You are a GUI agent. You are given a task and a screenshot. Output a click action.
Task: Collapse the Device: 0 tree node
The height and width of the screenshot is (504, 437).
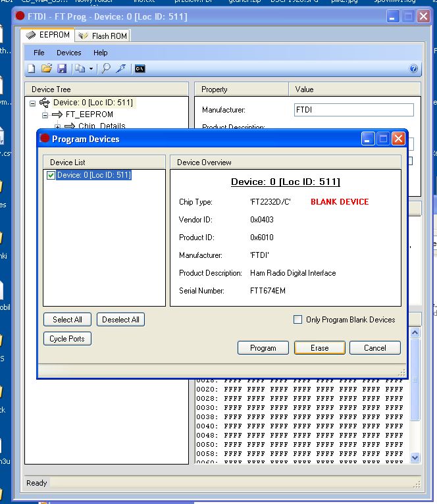[x=32, y=103]
